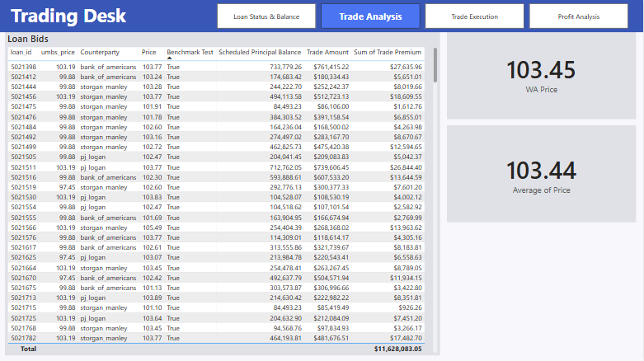The height and width of the screenshot is (361, 644).
Task: Click the Trading Desk title
Action: point(68,16)
